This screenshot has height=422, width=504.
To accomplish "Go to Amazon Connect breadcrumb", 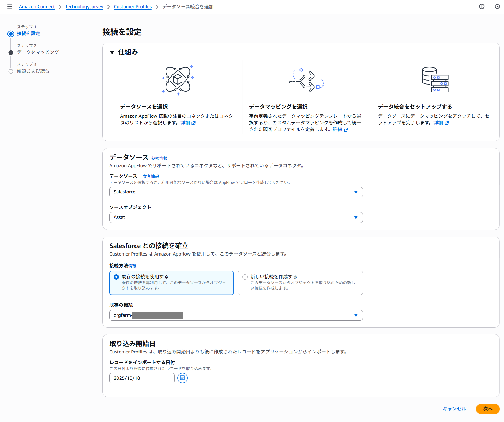I will 37,7.
